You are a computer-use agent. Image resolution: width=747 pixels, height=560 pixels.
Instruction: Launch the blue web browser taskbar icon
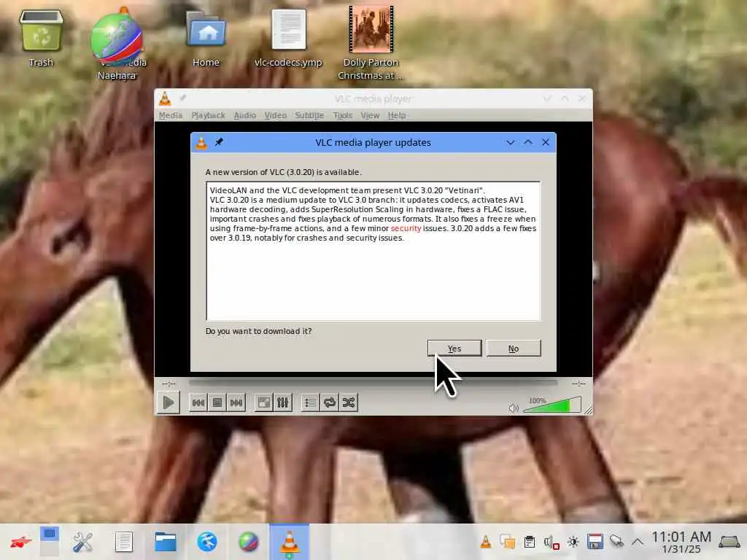click(206, 542)
